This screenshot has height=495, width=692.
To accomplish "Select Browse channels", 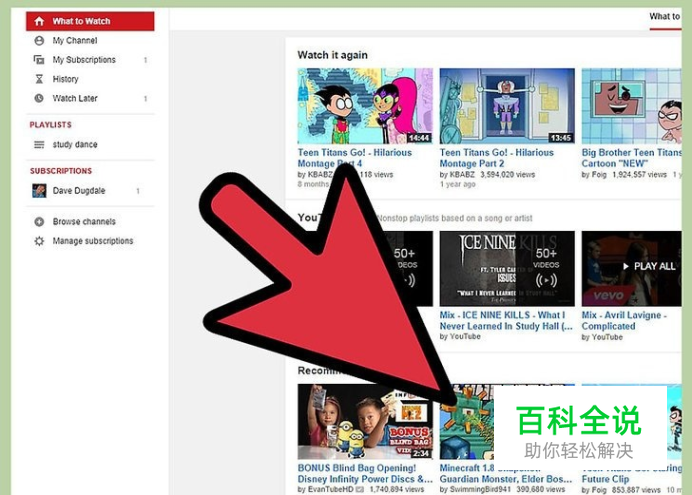I will coord(84,221).
